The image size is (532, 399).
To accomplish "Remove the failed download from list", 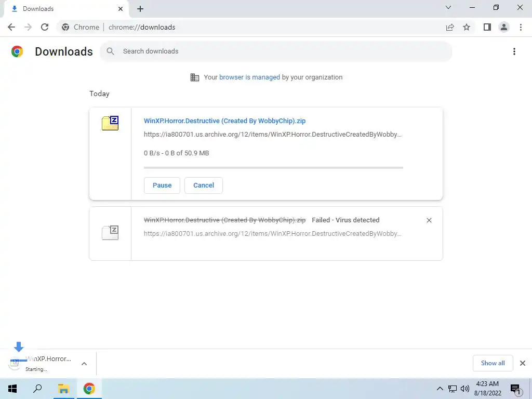I will (x=429, y=220).
